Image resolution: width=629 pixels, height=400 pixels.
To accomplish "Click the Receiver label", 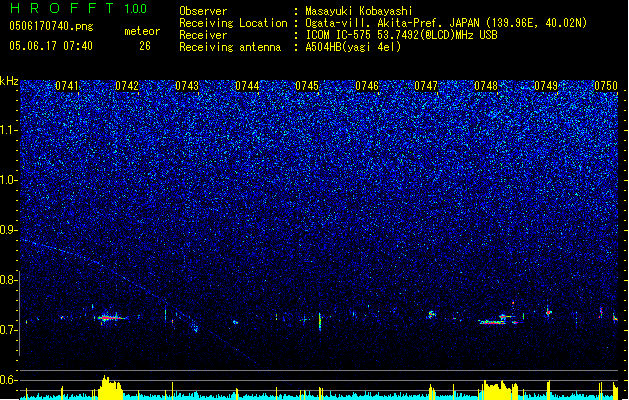I will pos(203,35).
